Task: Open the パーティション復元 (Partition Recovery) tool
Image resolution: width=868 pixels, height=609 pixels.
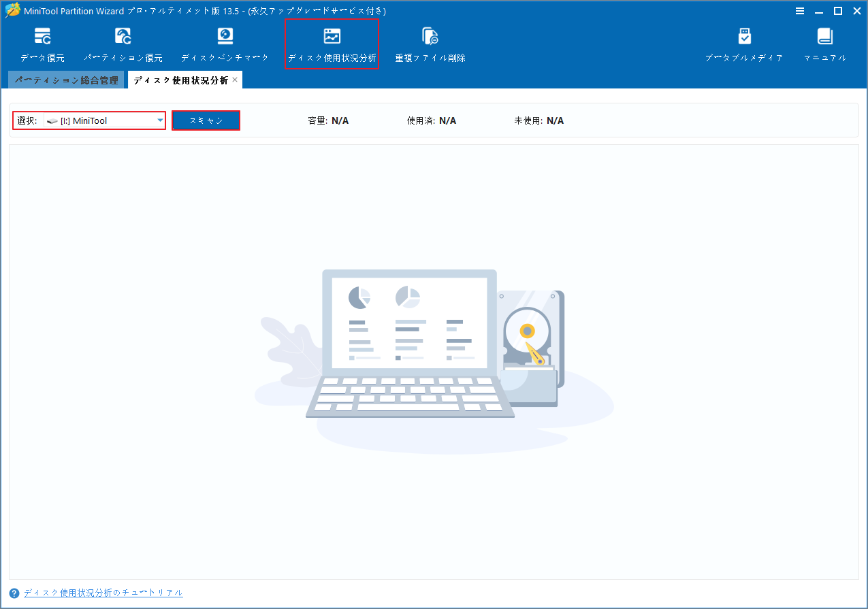Action: click(x=123, y=44)
